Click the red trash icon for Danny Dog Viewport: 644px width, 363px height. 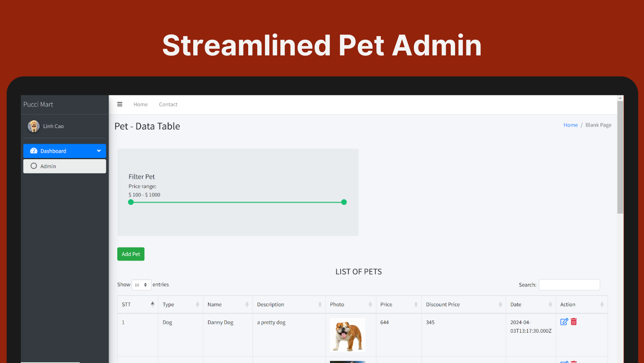point(574,322)
